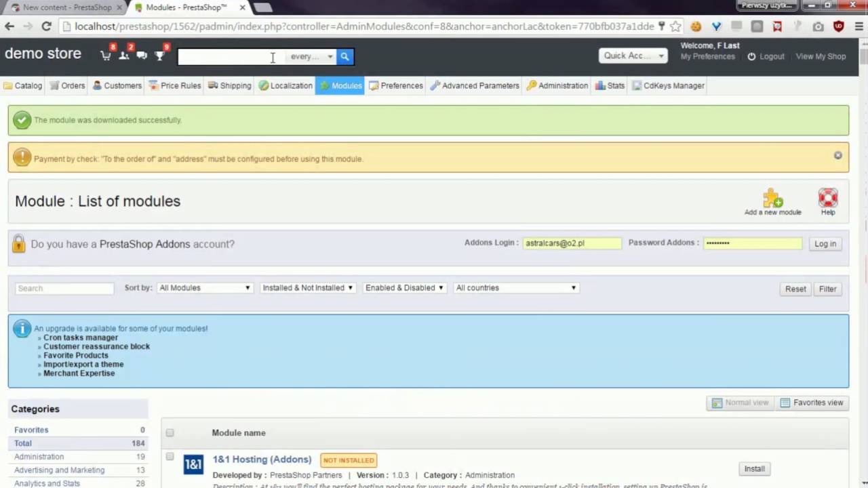
Task: Select the Administration category
Action: click(x=39, y=457)
